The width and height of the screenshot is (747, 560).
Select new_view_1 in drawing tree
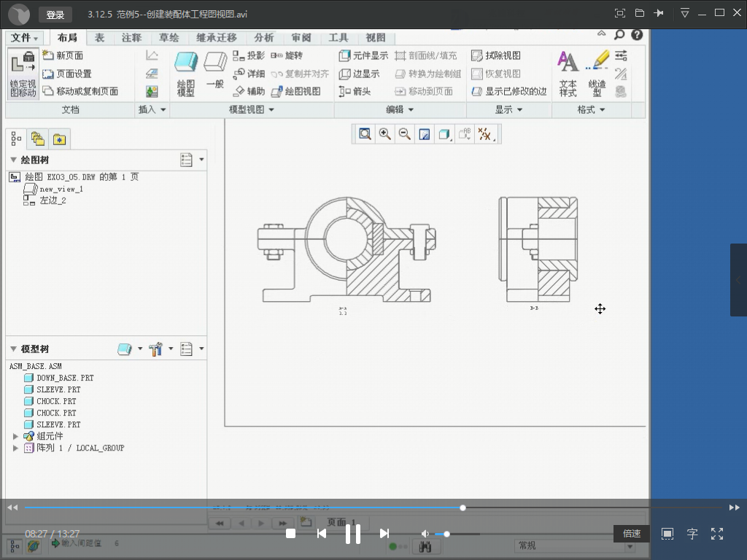(x=53, y=189)
